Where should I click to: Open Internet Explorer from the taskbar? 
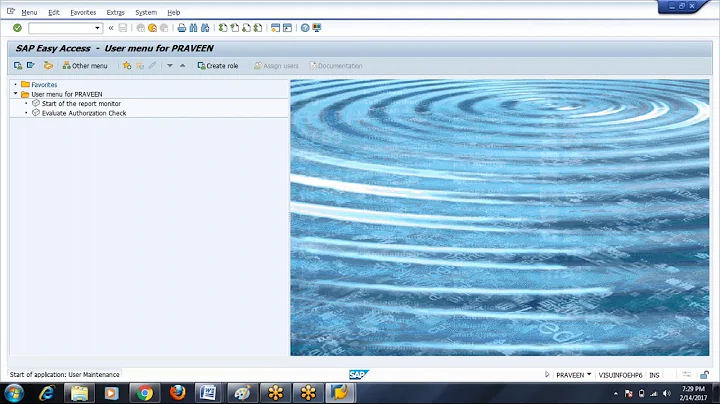[47, 393]
